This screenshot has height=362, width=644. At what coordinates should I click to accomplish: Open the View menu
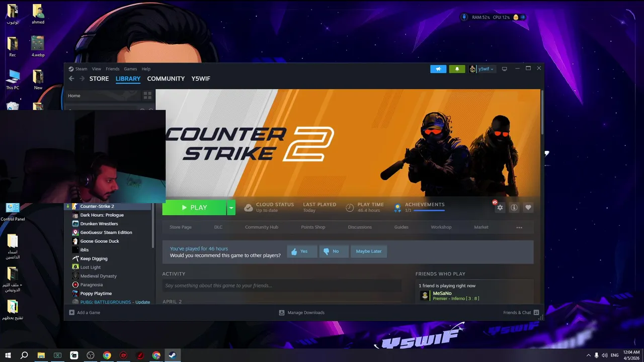96,69
